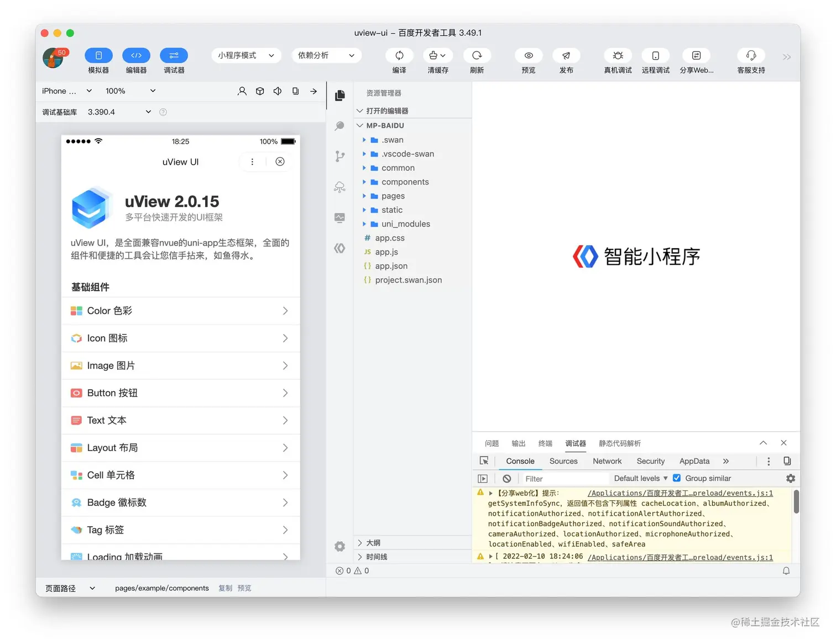The width and height of the screenshot is (836, 644).
Task: Open the source control branch icon
Action: pos(340,156)
